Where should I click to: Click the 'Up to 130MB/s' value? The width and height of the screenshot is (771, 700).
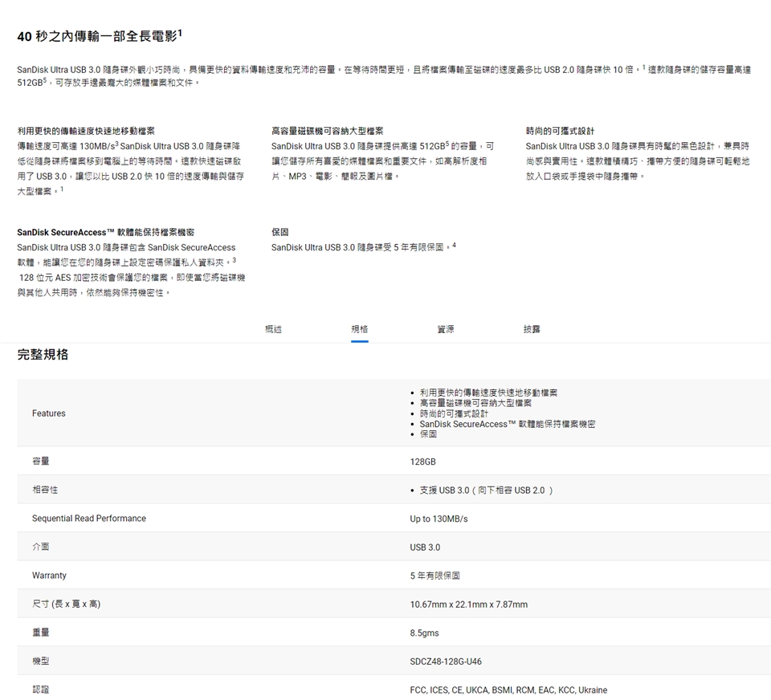click(439, 519)
